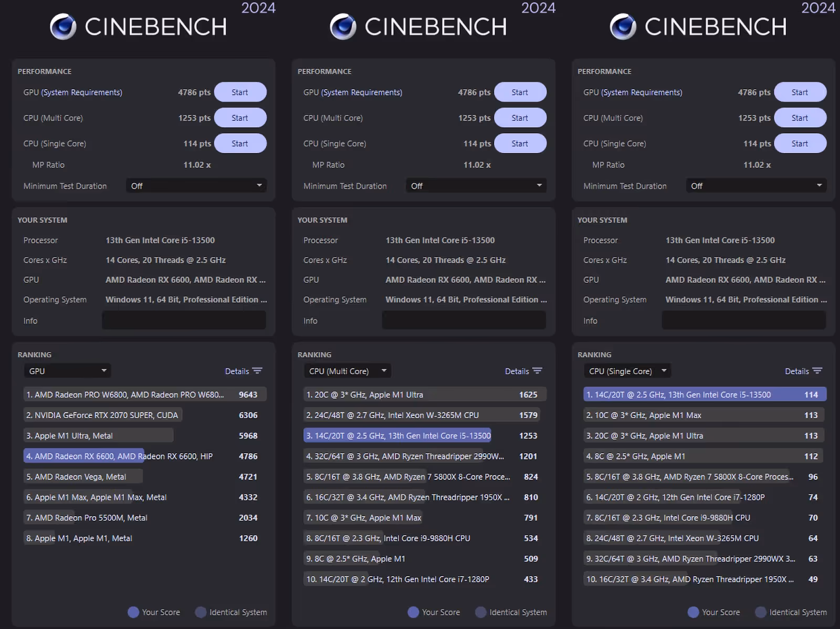Start CPU (Multi Core) test in left panel
The width and height of the screenshot is (840, 629).
click(x=240, y=118)
